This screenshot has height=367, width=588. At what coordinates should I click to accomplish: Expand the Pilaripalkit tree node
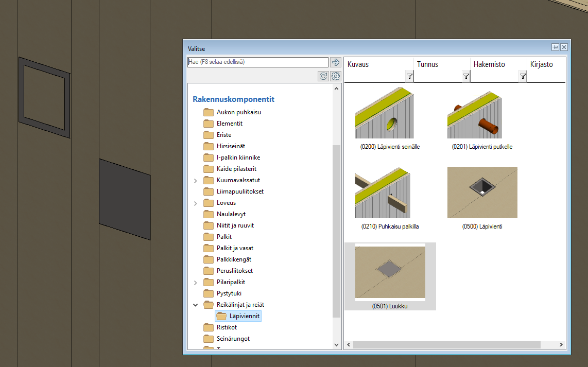196,283
